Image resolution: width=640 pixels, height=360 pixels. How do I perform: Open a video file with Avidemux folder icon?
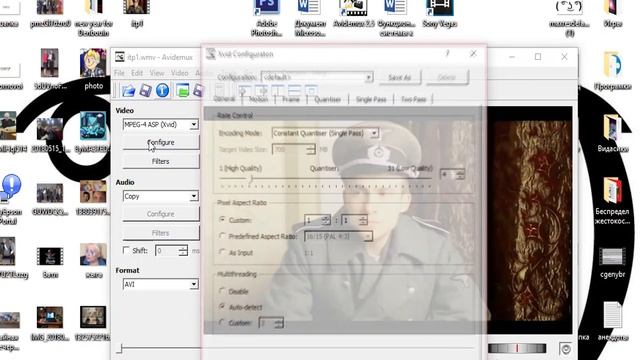coord(129,90)
